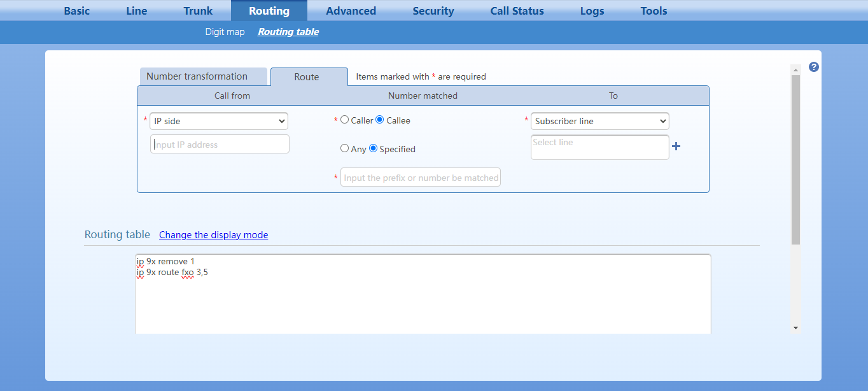Open the Digit map submenu link
The width and height of the screenshot is (868, 391).
(225, 32)
